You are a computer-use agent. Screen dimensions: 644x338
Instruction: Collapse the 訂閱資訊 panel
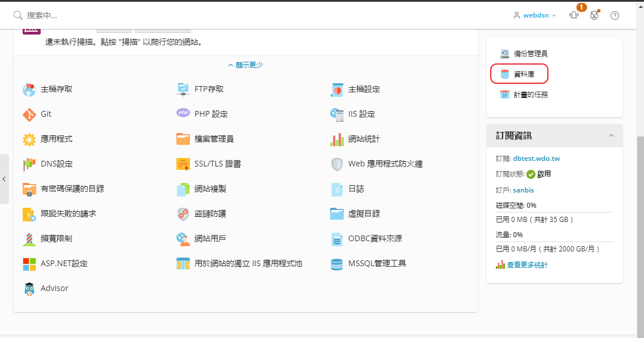(611, 136)
